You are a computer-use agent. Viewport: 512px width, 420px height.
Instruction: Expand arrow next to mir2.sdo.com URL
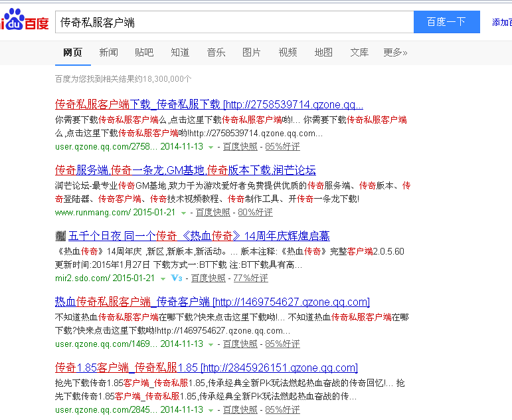click(163, 279)
